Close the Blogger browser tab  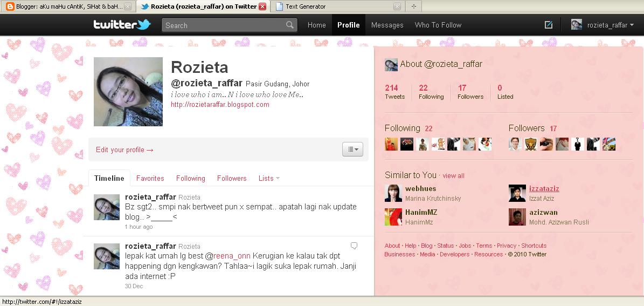click(x=128, y=6)
